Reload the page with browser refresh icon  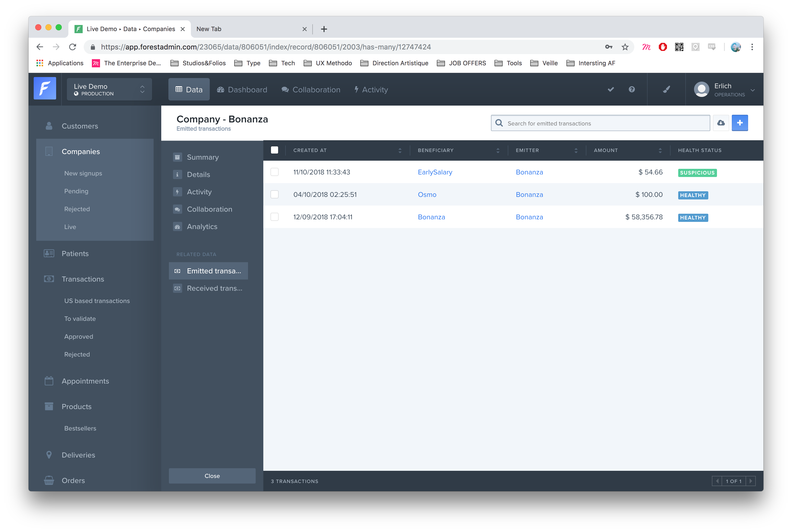tap(73, 47)
